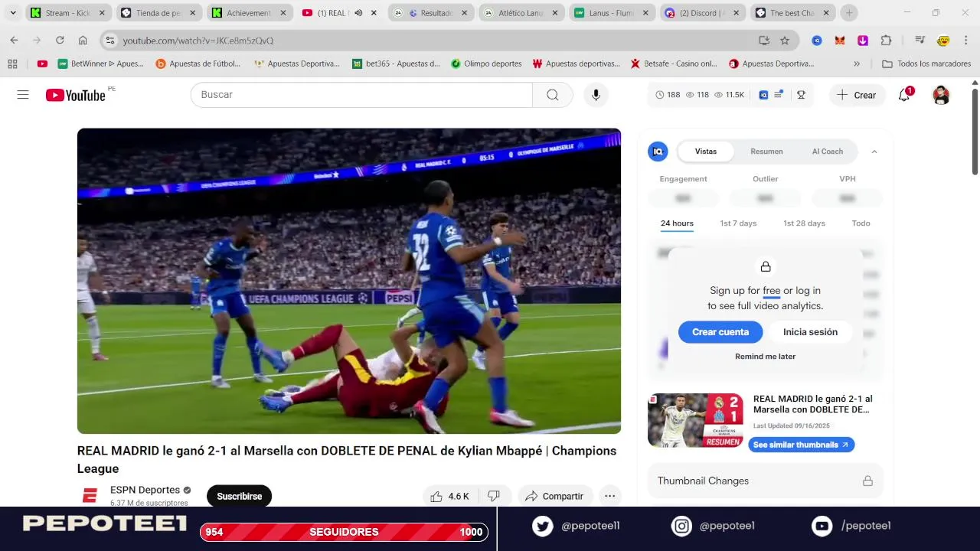Start voice search with the microphone

pos(596,95)
